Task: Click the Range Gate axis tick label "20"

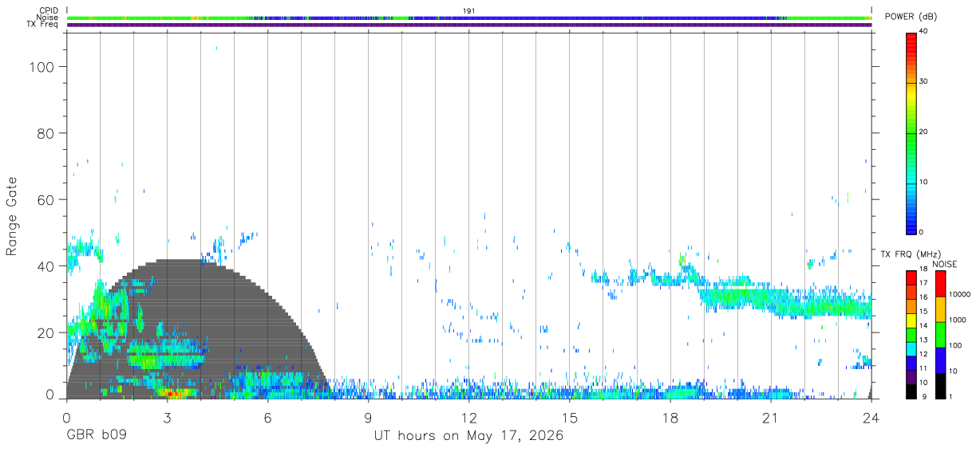Action: pos(48,332)
